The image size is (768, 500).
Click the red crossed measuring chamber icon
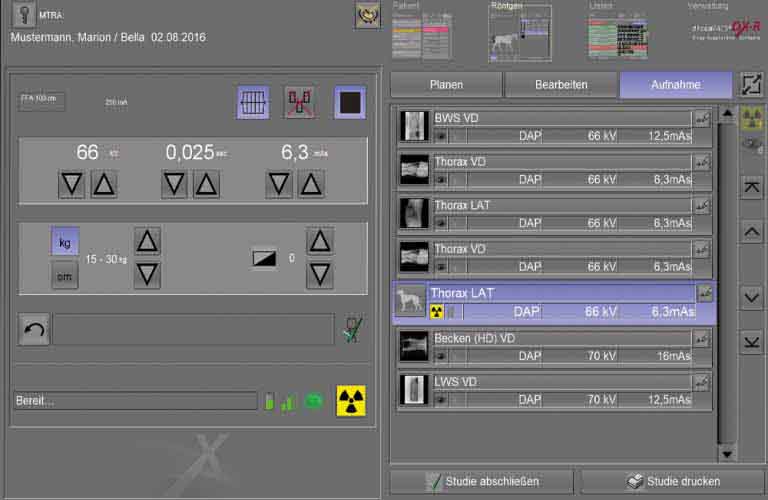point(300,103)
